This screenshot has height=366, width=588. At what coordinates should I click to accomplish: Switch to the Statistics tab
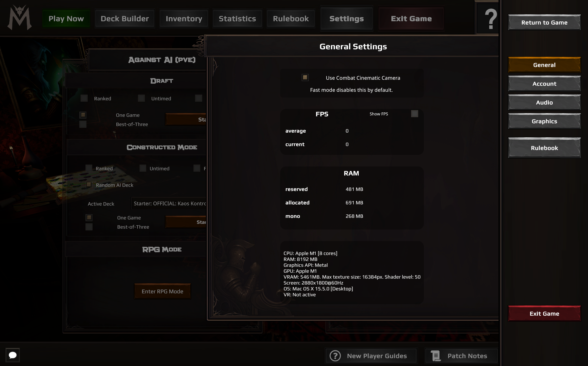[x=237, y=19]
